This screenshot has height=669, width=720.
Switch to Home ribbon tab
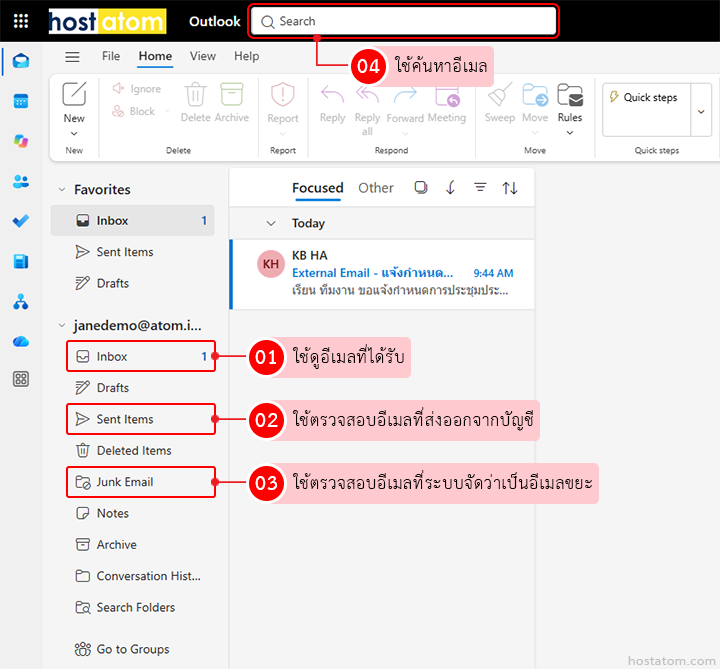155,56
